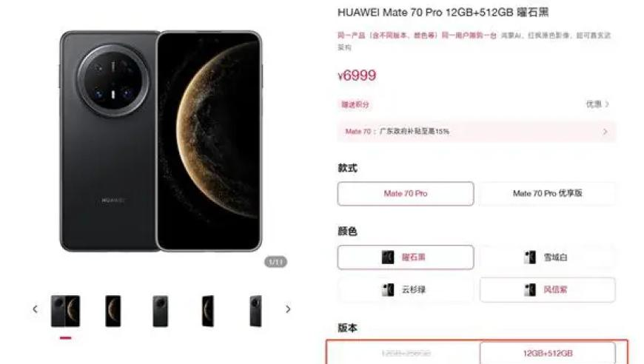Viewport: 644px width, 364px height.
Task: Click the 曜进积分 points tag
Action: pos(355,104)
